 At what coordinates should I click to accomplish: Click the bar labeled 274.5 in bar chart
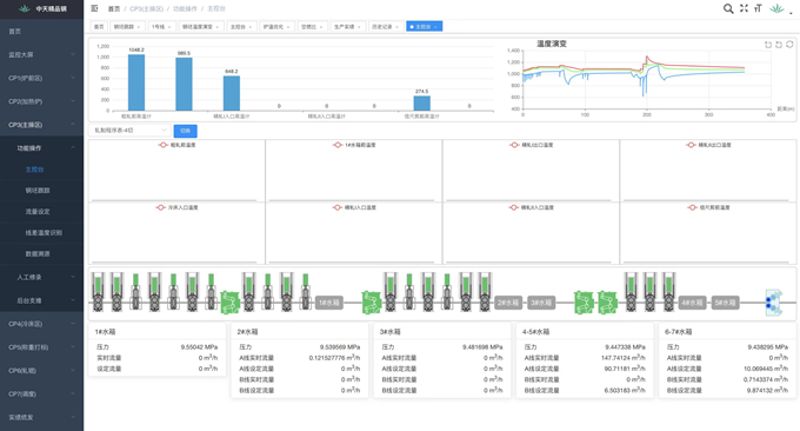[x=422, y=103]
